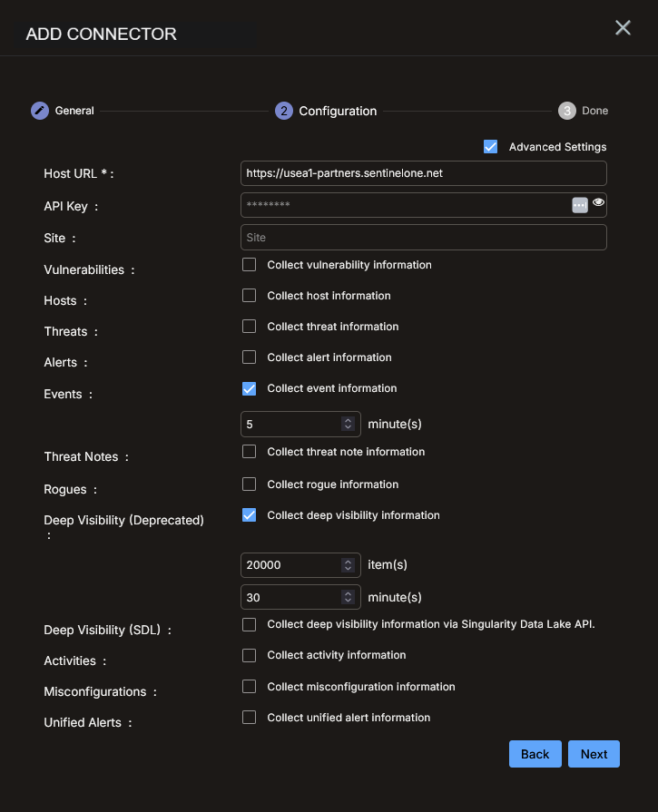
Task: Go to the General step label
Action: (x=74, y=111)
